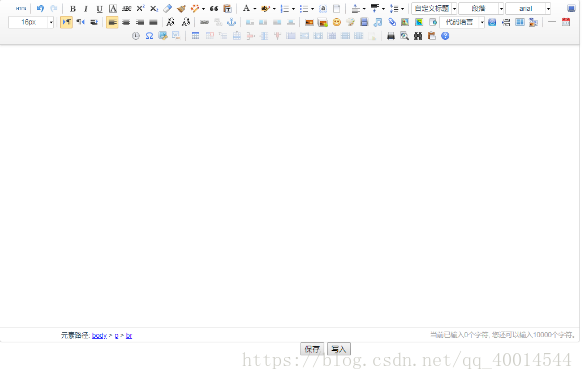Open the scrawl drawing palette

click(350, 22)
